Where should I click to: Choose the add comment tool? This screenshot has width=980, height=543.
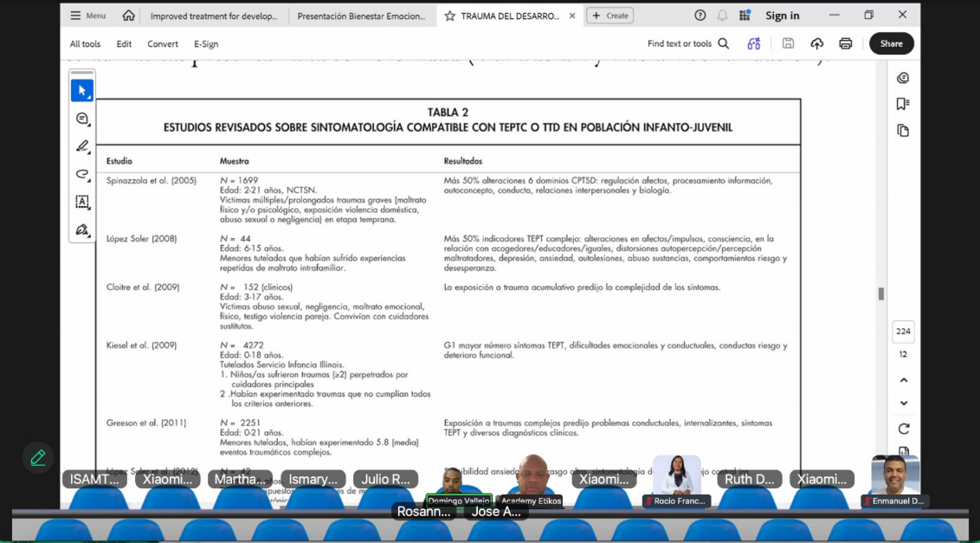[x=82, y=119]
